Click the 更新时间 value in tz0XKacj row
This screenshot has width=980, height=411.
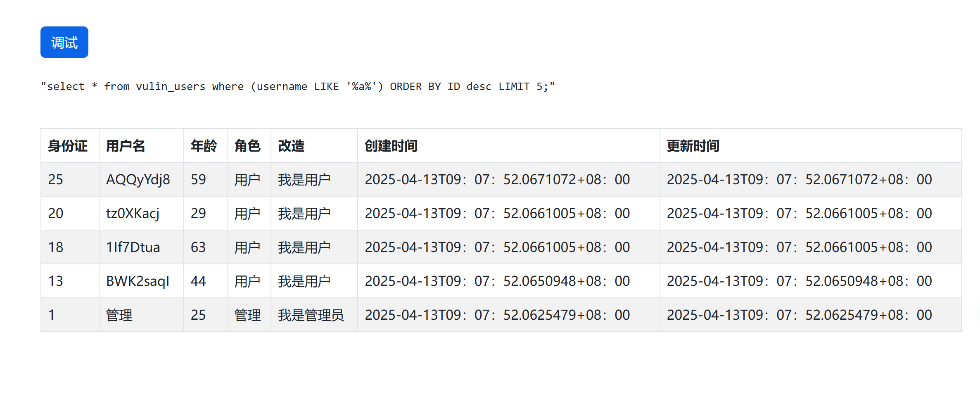click(799, 213)
